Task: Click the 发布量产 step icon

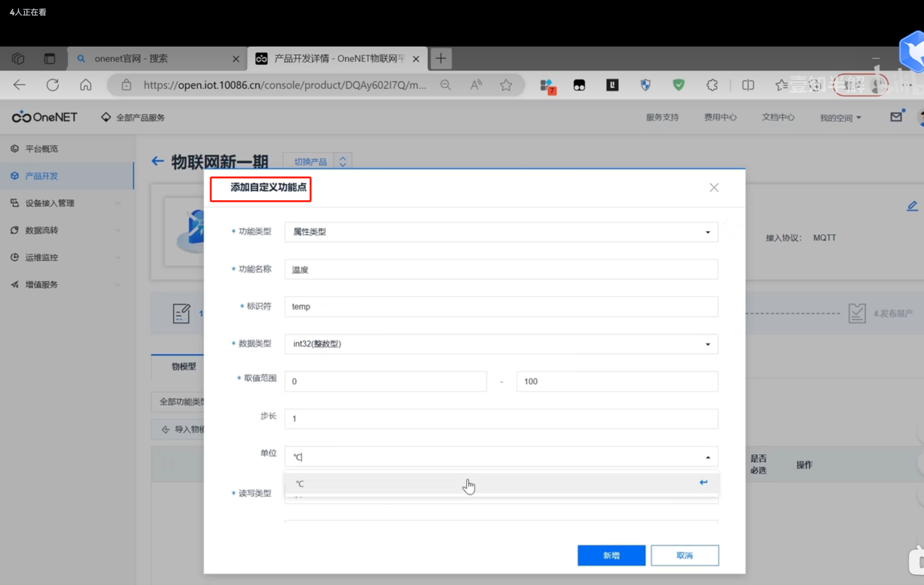Action: coord(857,313)
